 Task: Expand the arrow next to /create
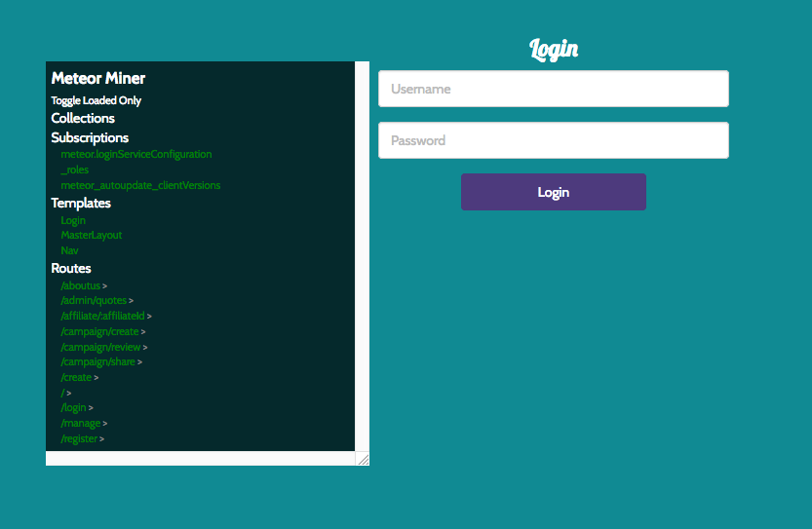97,378
